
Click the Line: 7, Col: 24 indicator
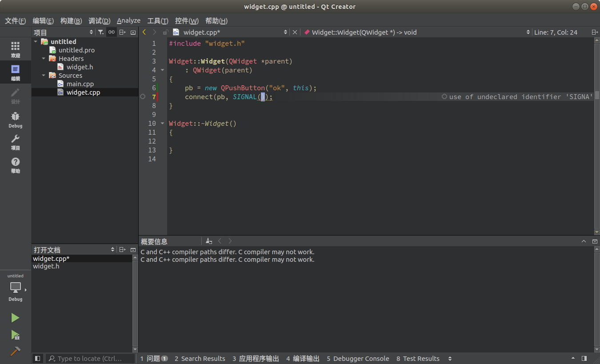(x=556, y=32)
